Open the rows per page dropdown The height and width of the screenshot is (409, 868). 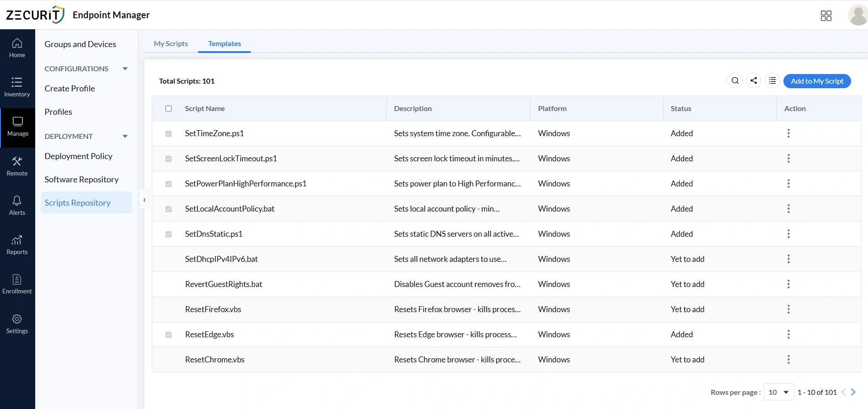coord(779,392)
